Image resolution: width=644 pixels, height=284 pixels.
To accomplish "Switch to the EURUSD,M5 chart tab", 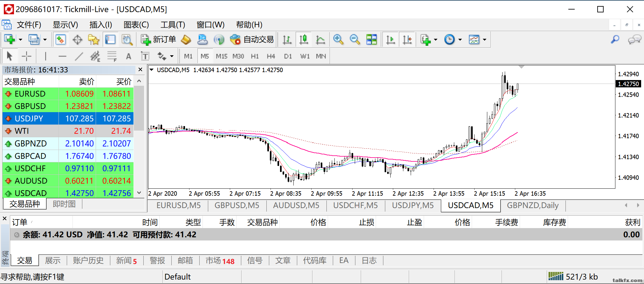I will tap(178, 206).
